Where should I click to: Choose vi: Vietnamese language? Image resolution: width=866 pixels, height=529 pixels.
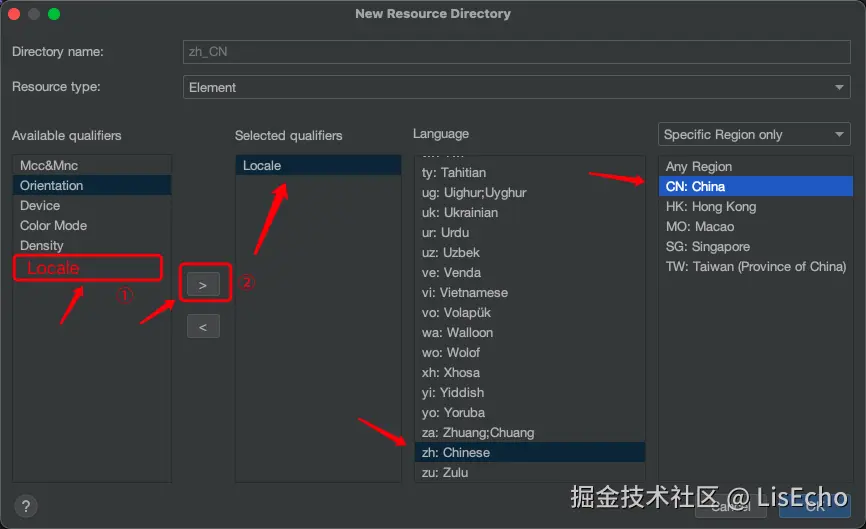(x=530, y=293)
